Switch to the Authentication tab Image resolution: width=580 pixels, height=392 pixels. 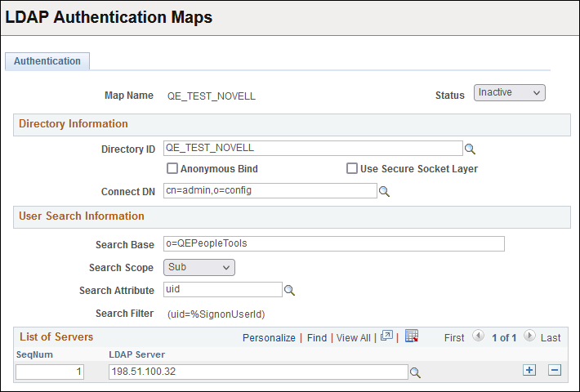point(47,61)
